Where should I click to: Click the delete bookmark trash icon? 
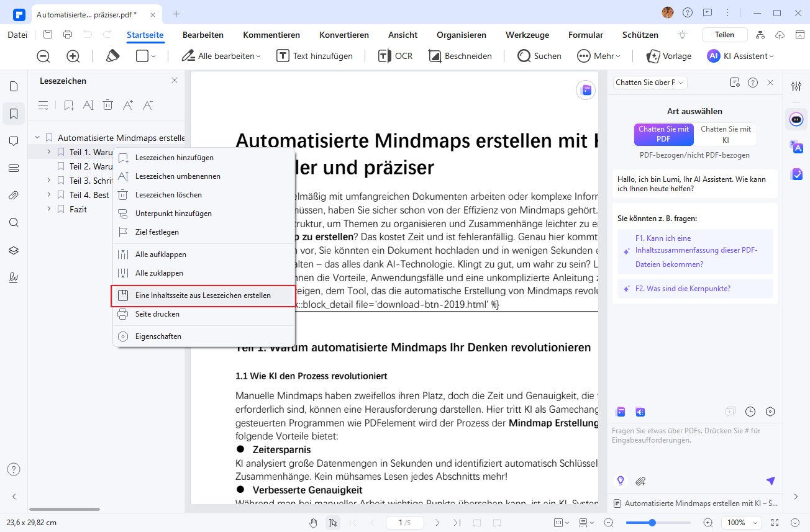pos(108,105)
